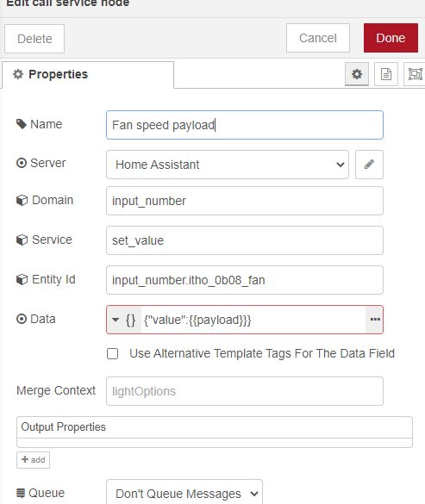
Task: Open the Server dropdown showing Home Assistant
Action: coord(228,165)
